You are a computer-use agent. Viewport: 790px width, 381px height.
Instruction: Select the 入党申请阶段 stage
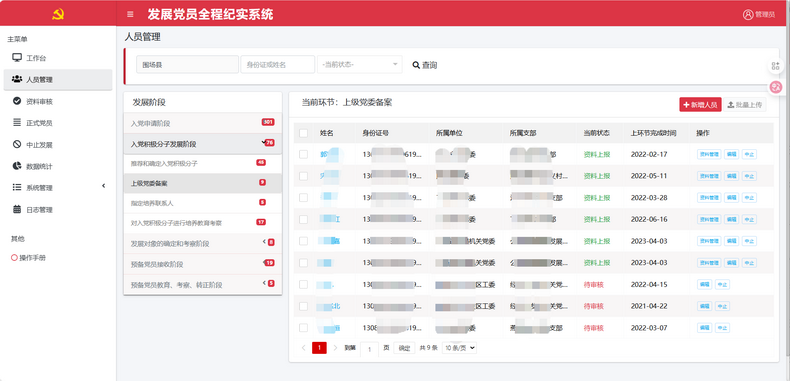(203, 123)
